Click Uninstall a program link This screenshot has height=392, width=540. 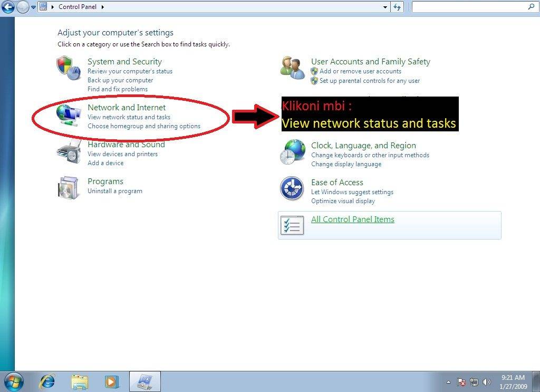(x=114, y=191)
